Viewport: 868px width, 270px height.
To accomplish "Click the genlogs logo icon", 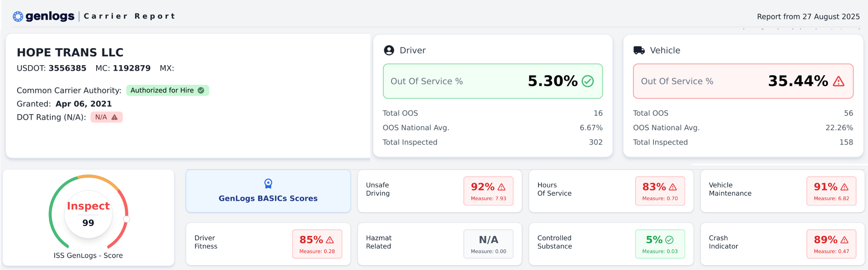I will point(18,17).
